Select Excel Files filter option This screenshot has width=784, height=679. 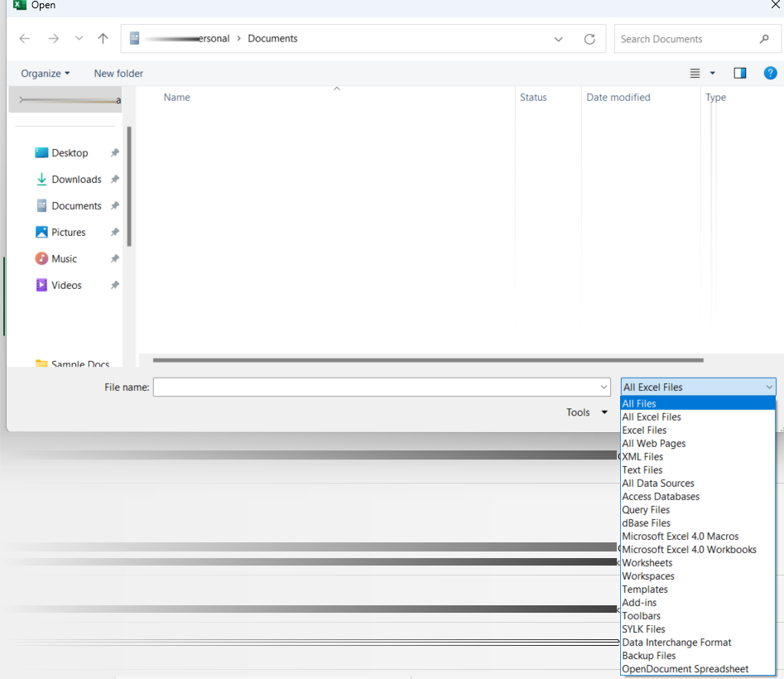coord(698,430)
